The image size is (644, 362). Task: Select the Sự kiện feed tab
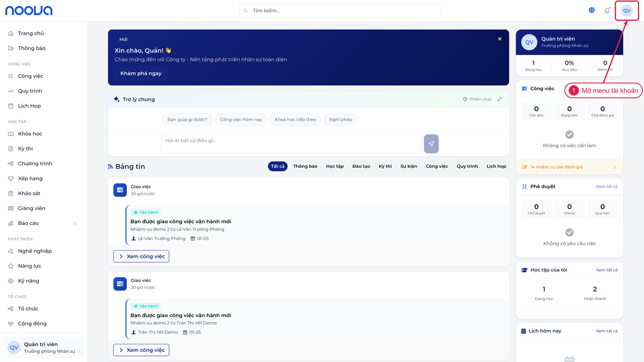coord(409,166)
